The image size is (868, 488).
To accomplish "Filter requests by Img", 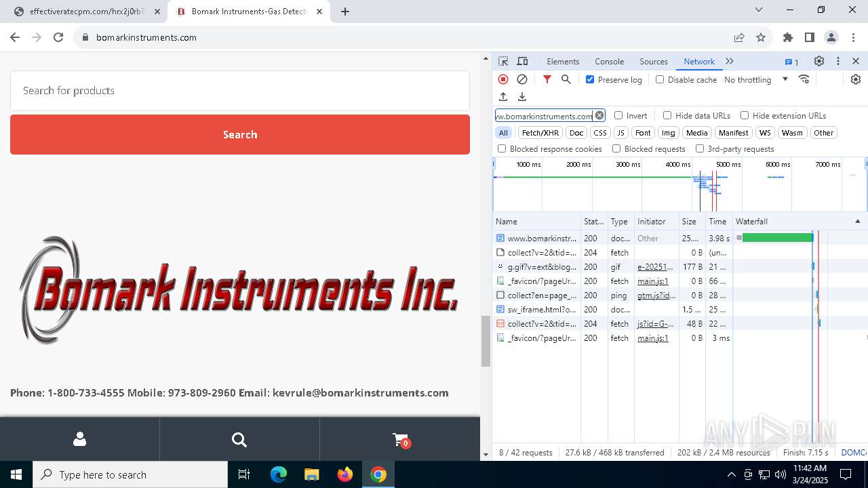I will [669, 133].
